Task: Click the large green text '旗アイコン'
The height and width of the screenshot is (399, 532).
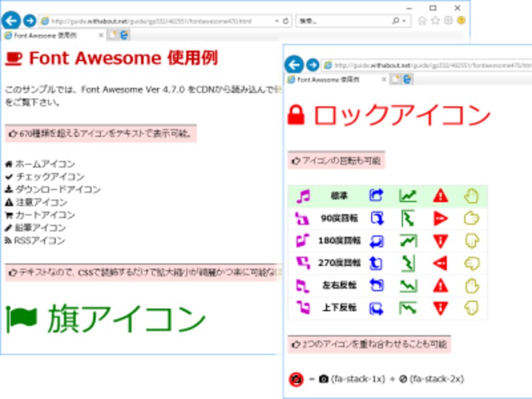Action: (x=126, y=319)
